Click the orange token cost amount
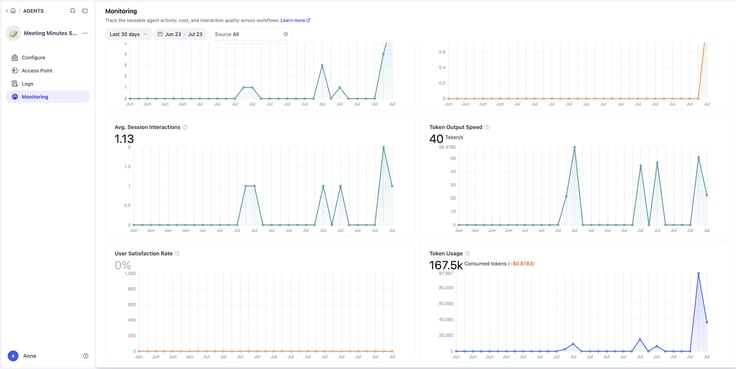Image resolution: width=736 pixels, height=369 pixels. pyautogui.click(x=521, y=264)
